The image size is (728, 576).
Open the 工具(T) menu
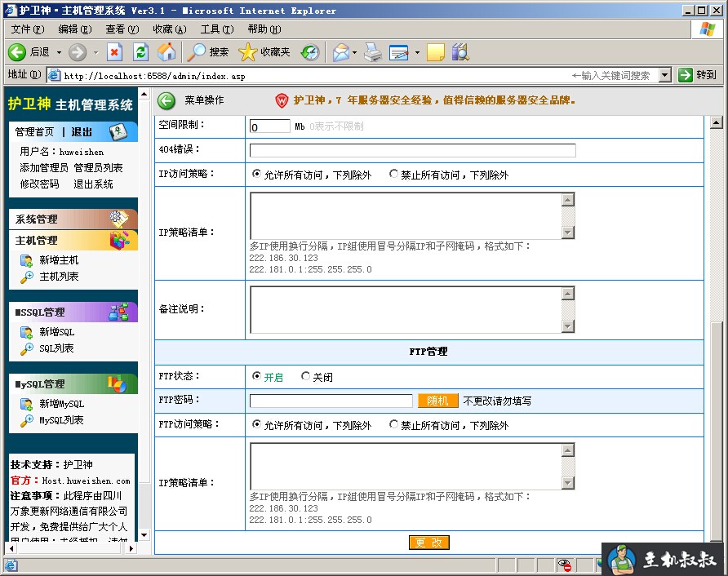(x=217, y=29)
